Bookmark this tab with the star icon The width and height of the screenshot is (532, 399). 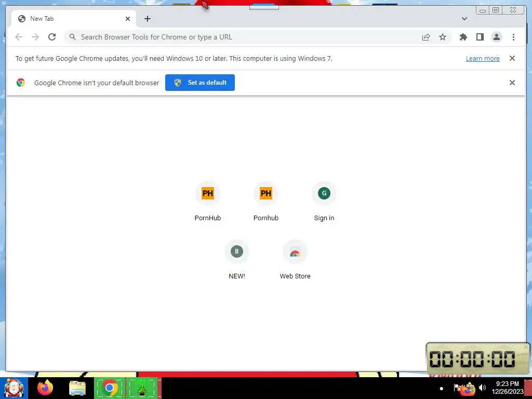tap(443, 37)
